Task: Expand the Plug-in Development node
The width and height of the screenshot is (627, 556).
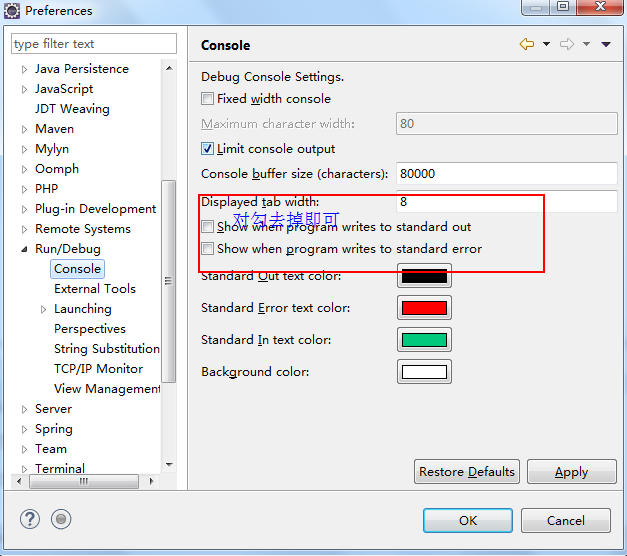Action: pos(24,209)
